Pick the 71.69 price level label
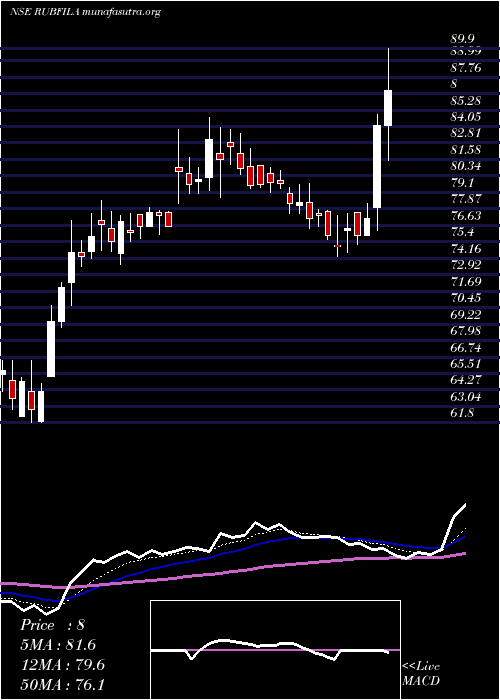 466,282
